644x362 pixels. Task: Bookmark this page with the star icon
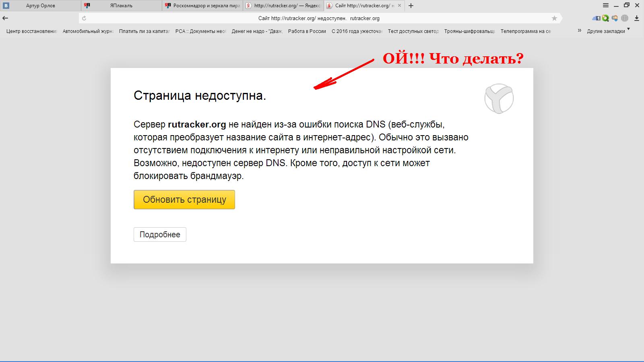[x=554, y=18]
